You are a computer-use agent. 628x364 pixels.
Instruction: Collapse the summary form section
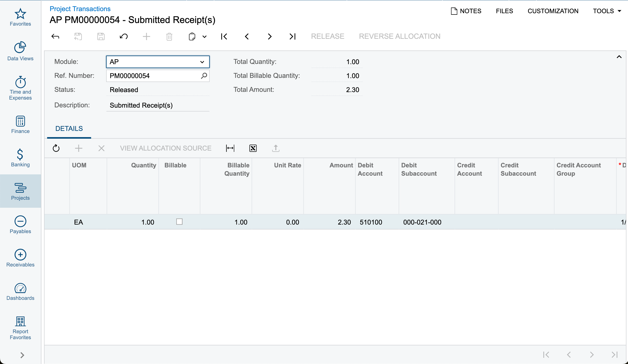(x=619, y=57)
